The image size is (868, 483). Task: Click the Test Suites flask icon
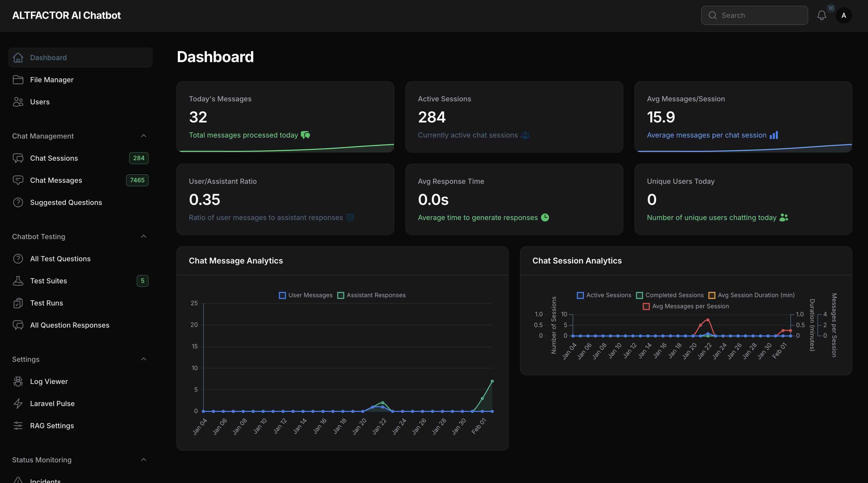19,281
